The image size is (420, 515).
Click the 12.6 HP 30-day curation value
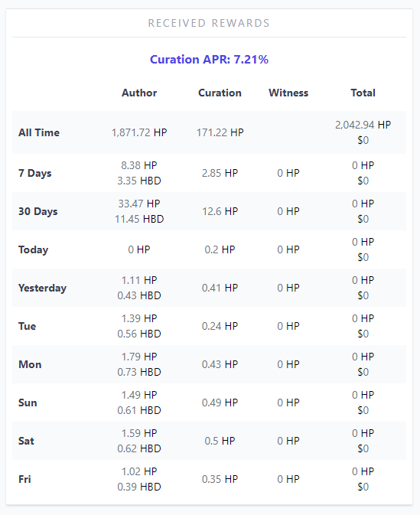point(220,211)
